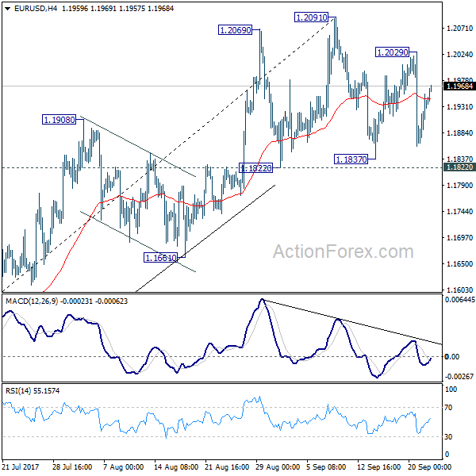
Task: Select the RSI(14) 55.1574 indicator label
Action: pos(33,390)
